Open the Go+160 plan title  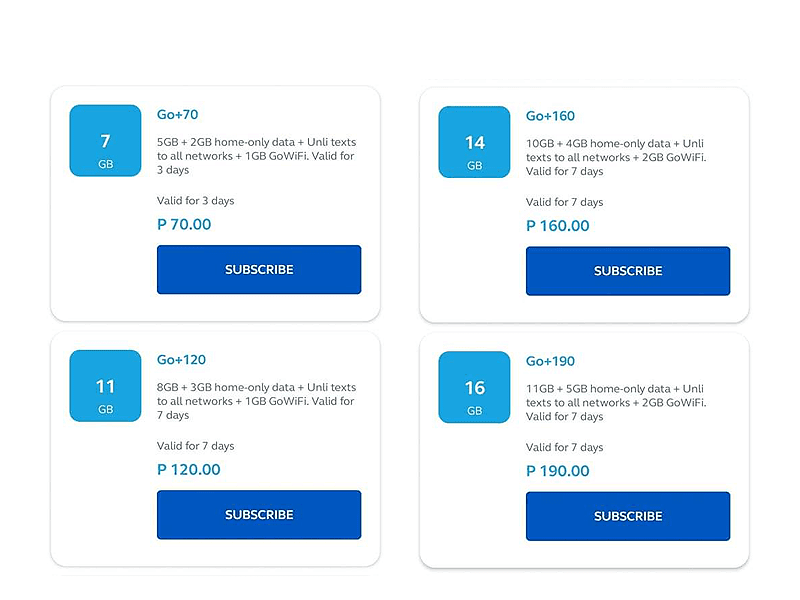[x=550, y=116]
